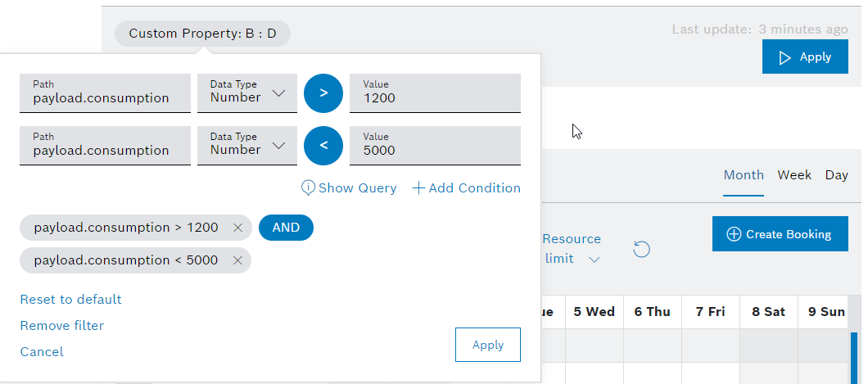Click the less-than operator button
The height and width of the screenshot is (384, 868).
point(323,146)
